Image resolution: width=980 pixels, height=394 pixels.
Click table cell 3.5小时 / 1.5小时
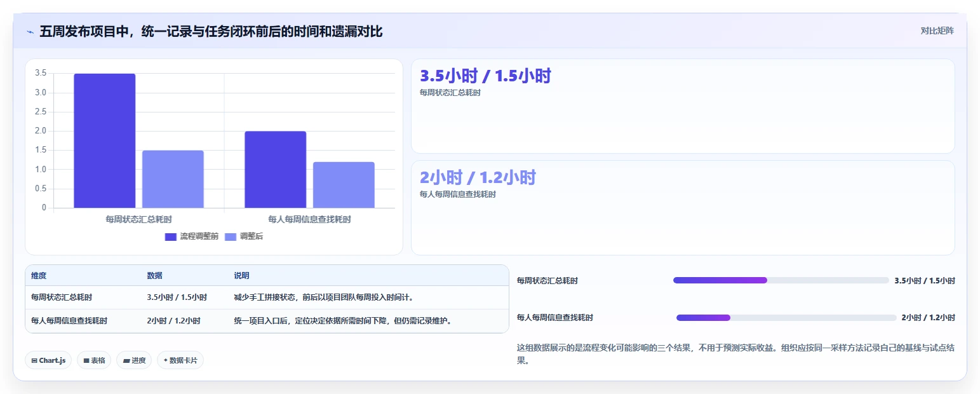(177, 297)
